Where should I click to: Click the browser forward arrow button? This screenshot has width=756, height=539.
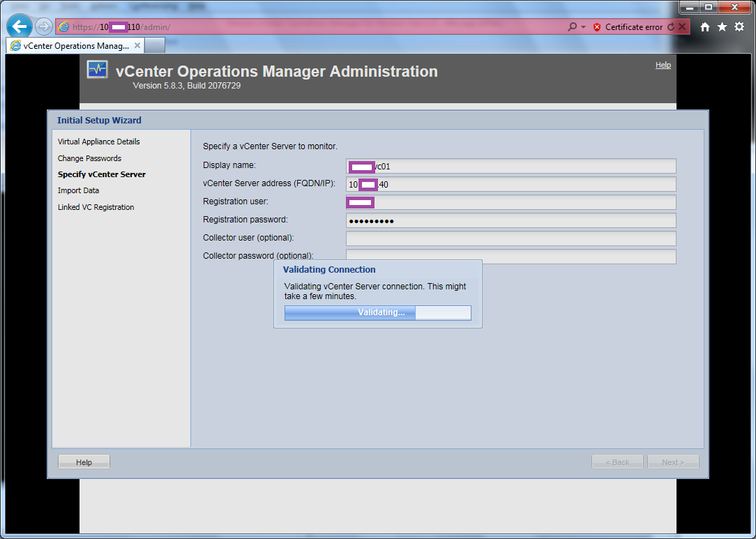click(x=43, y=26)
